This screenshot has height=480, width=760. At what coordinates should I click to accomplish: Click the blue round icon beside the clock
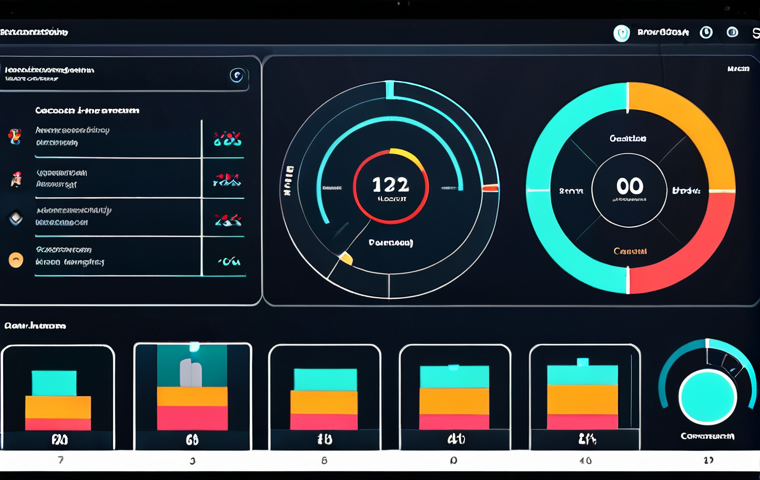pyautogui.click(x=732, y=32)
